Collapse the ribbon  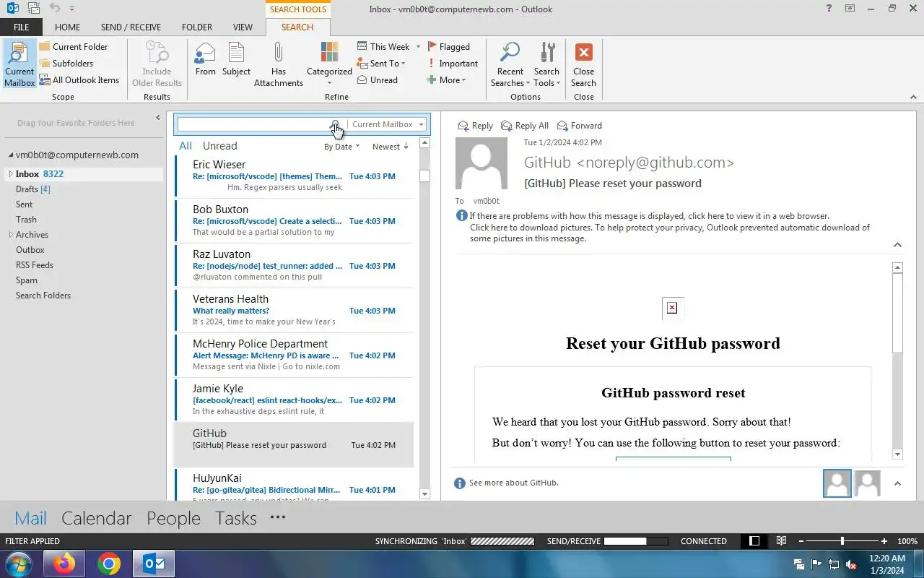click(x=913, y=97)
